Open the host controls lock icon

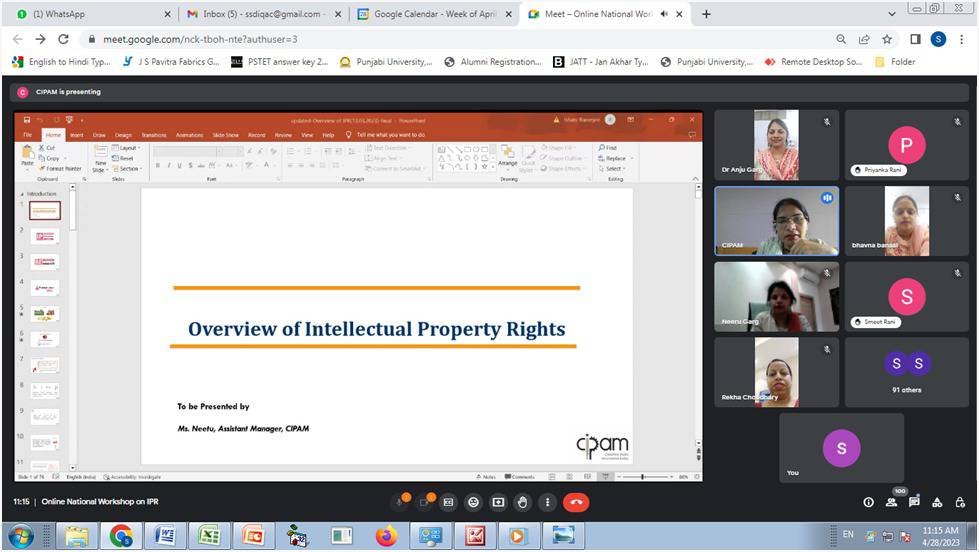pyautogui.click(x=960, y=502)
